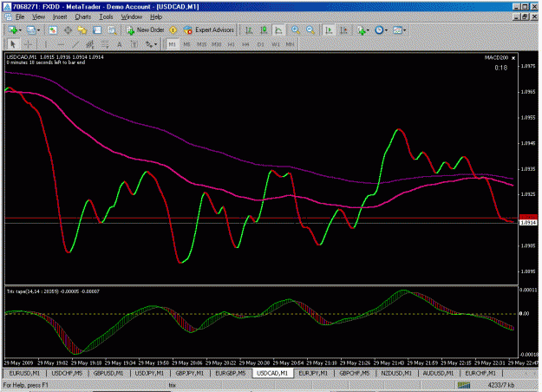Screen dimensions: 542x392
Task: Open the Window menu
Action: (131, 17)
